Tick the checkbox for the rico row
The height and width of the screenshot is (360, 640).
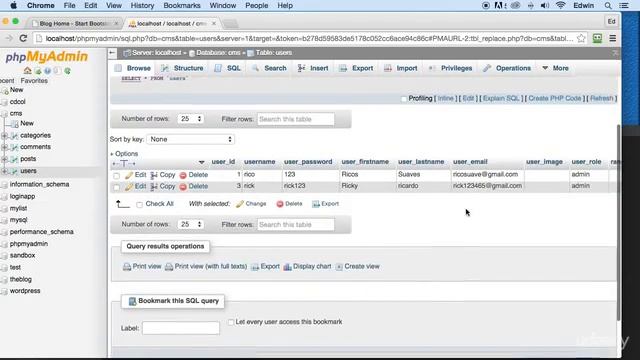pos(117,176)
